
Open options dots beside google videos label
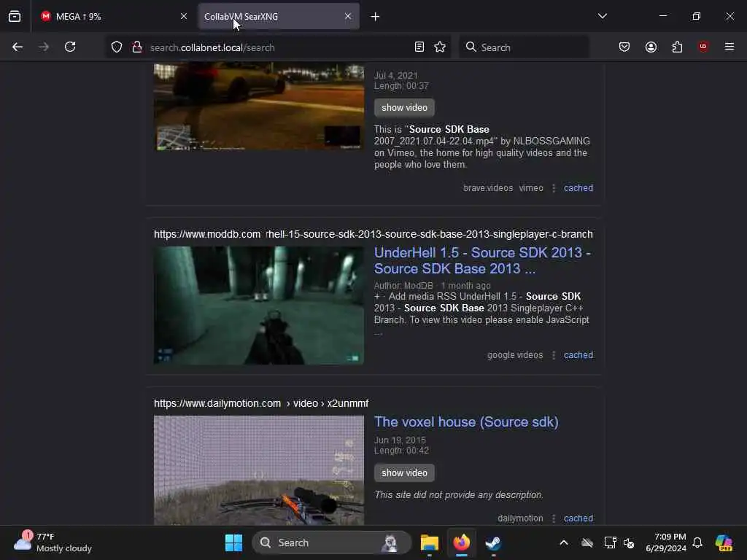(554, 355)
